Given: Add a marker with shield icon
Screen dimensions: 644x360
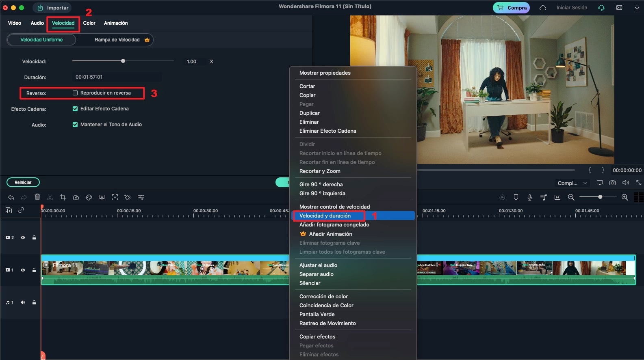Looking at the screenshot, I should [516, 197].
